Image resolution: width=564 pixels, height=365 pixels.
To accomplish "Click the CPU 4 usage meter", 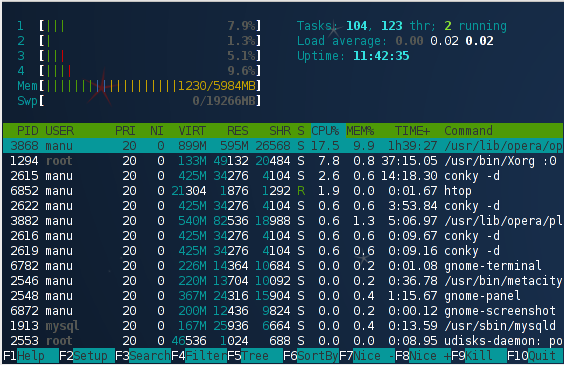I will pyautogui.click(x=139, y=71).
